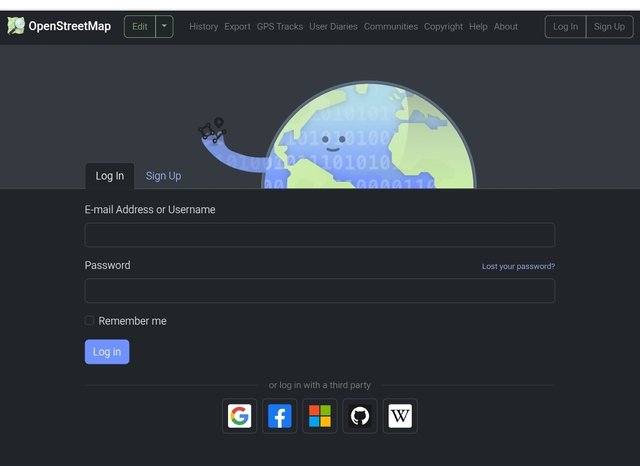The width and height of the screenshot is (640, 466).
Task: Submit with the blue Log in button
Action: tap(107, 352)
